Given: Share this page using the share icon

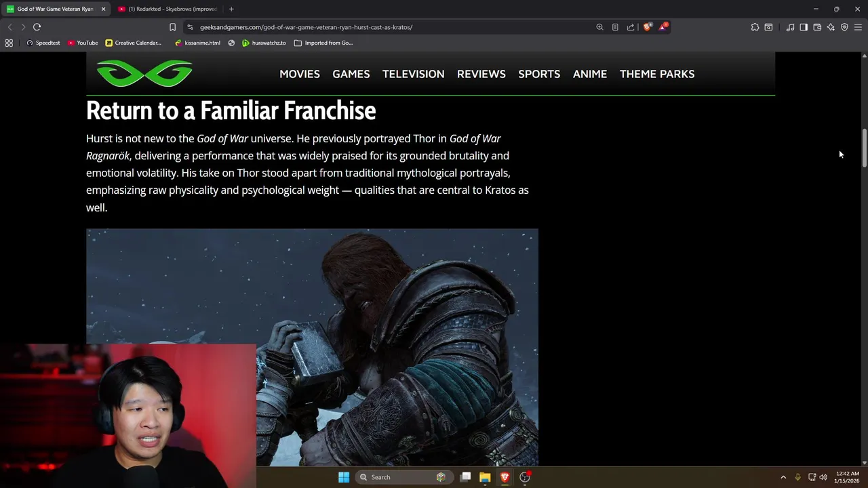Looking at the screenshot, I should pyautogui.click(x=631, y=27).
